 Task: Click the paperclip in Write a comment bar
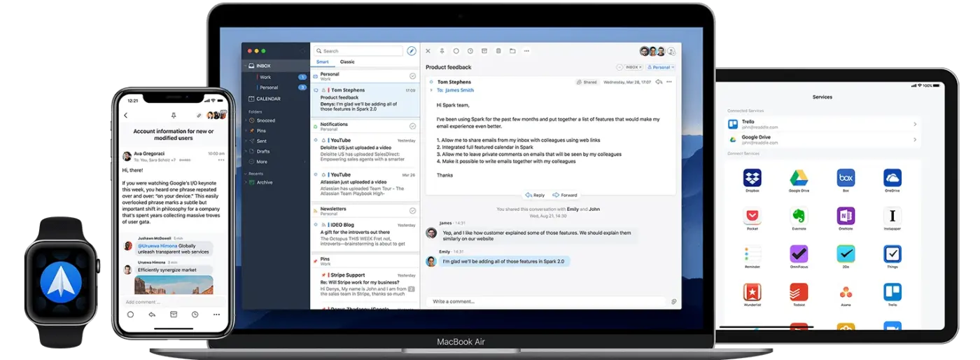click(673, 302)
